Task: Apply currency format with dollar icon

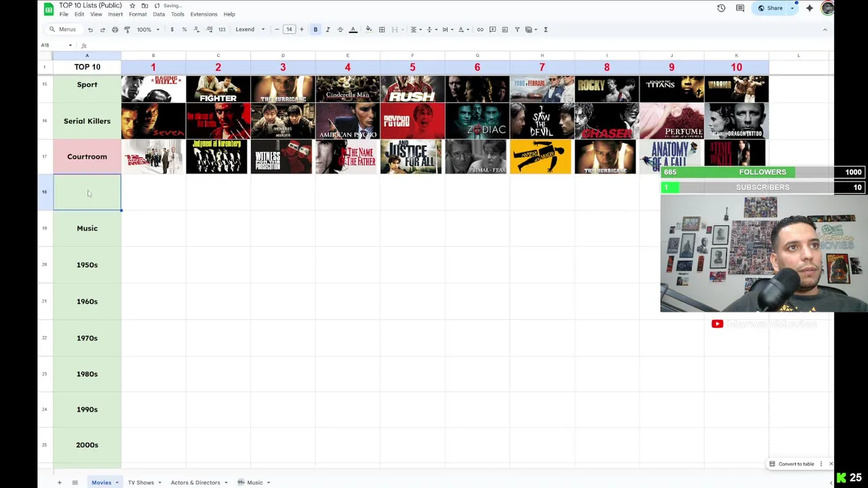Action: click(172, 29)
